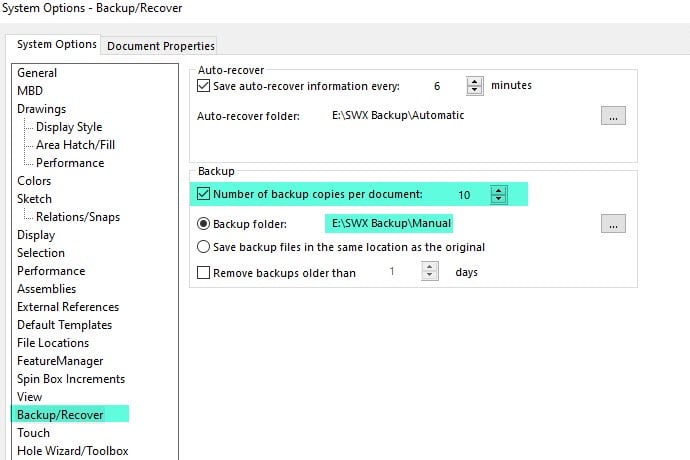Image resolution: width=690 pixels, height=460 pixels.
Task: Browse for the Backup folder location
Action: tap(613, 224)
